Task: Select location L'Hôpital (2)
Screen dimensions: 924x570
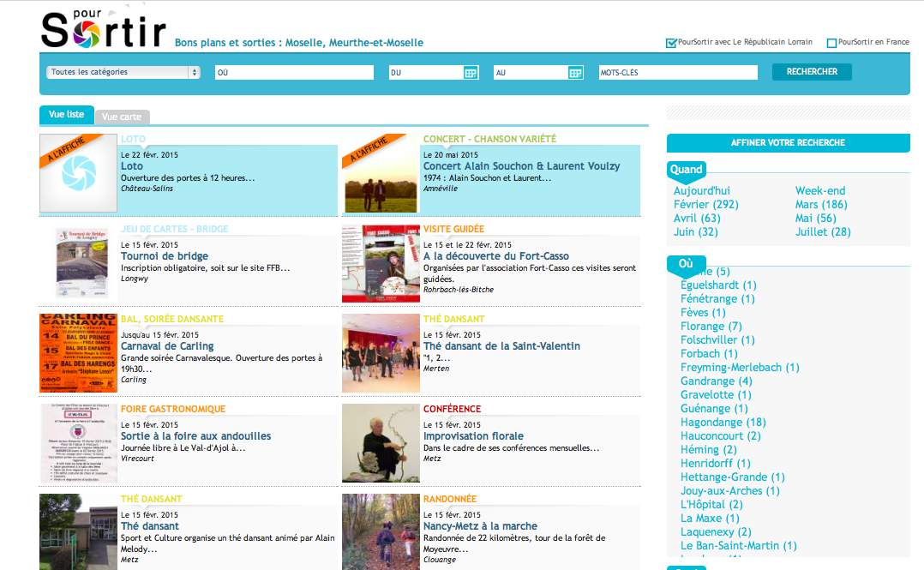Action: click(711, 505)
